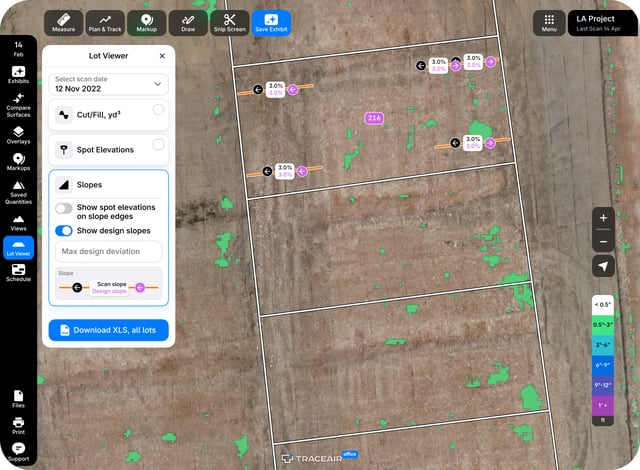
Task: Open Markups in the sidebar
Action: coord(18,162)
